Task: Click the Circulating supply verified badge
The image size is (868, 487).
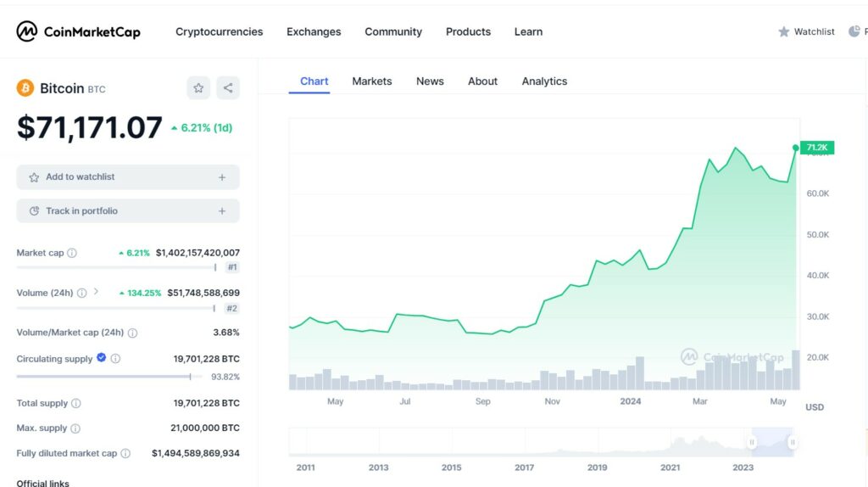Action: [x=102, y=357]
